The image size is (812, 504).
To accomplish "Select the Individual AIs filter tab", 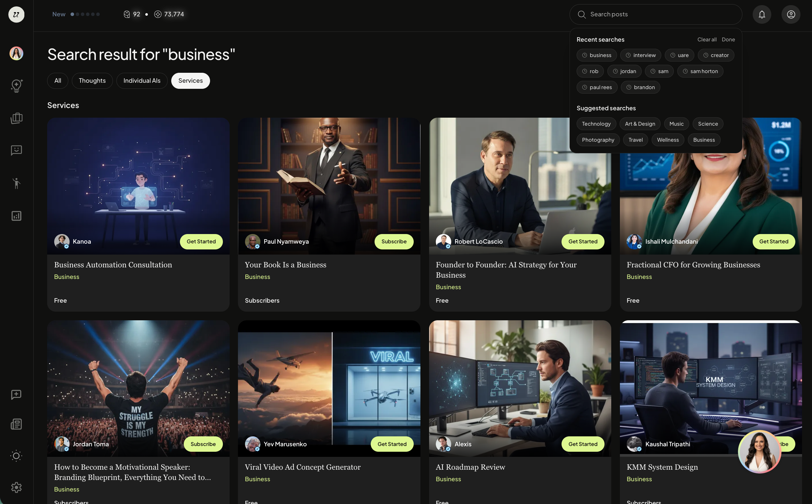I will point(142,81).
